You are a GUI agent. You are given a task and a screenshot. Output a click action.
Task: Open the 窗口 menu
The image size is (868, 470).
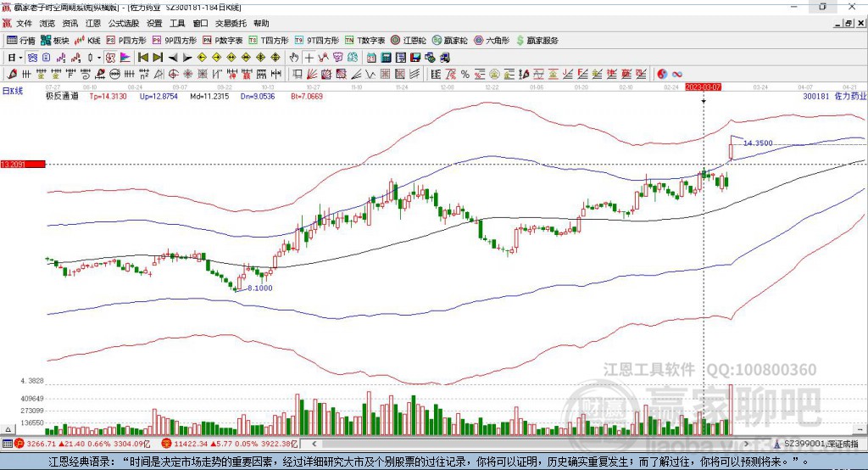click(200, 23)
